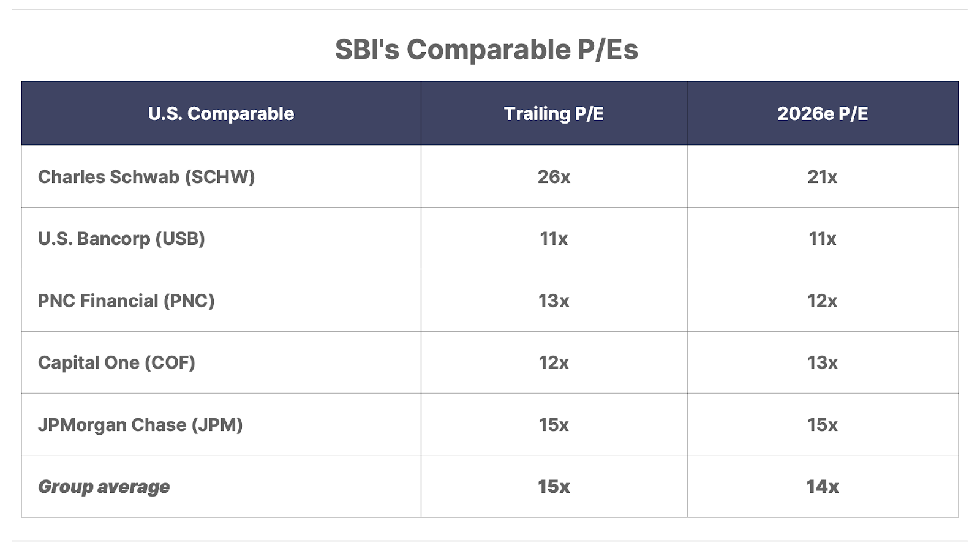Click the PNC Financial (PNC) row label

pos(126,301)
